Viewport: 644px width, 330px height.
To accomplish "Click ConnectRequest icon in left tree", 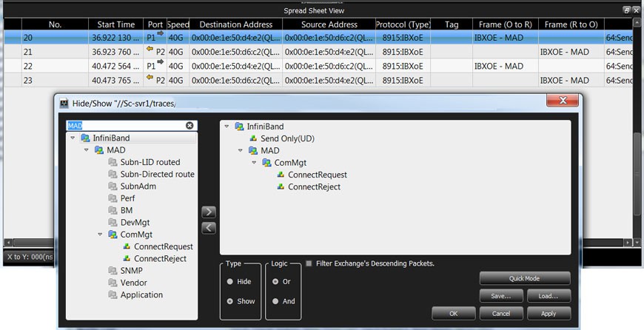I will pos(127,246).
